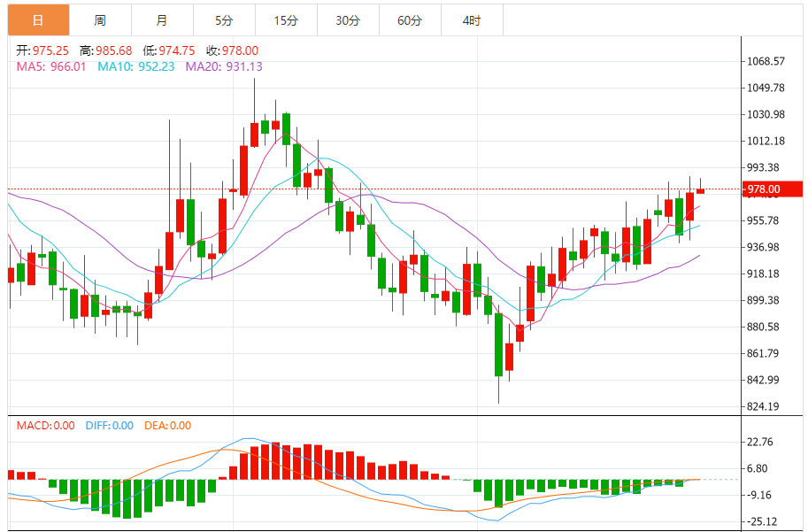The image size is (808, 532).
Task: Click the 22.76 MACD axis label
Action: (x=760, y=442)
